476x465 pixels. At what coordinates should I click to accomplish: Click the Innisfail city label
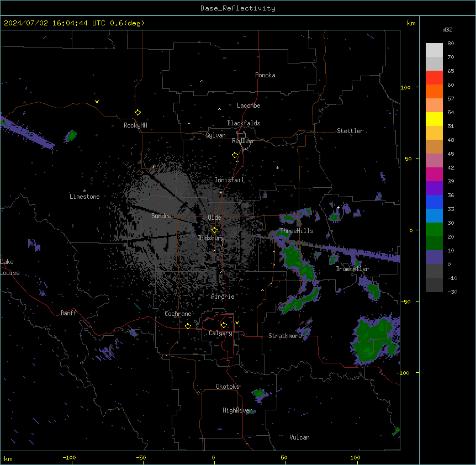click(x=229, y=180)
